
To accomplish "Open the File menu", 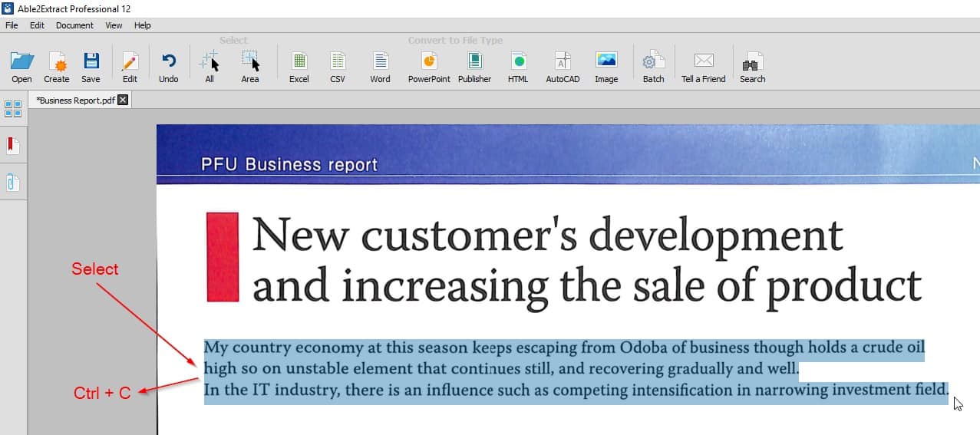I will (12, 25).
